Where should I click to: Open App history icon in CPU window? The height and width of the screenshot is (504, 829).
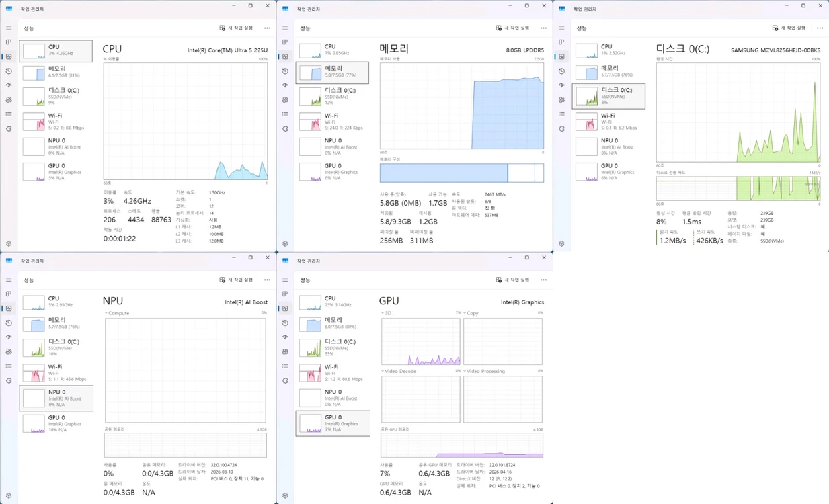pyautogui.click(x=9, y=71)
